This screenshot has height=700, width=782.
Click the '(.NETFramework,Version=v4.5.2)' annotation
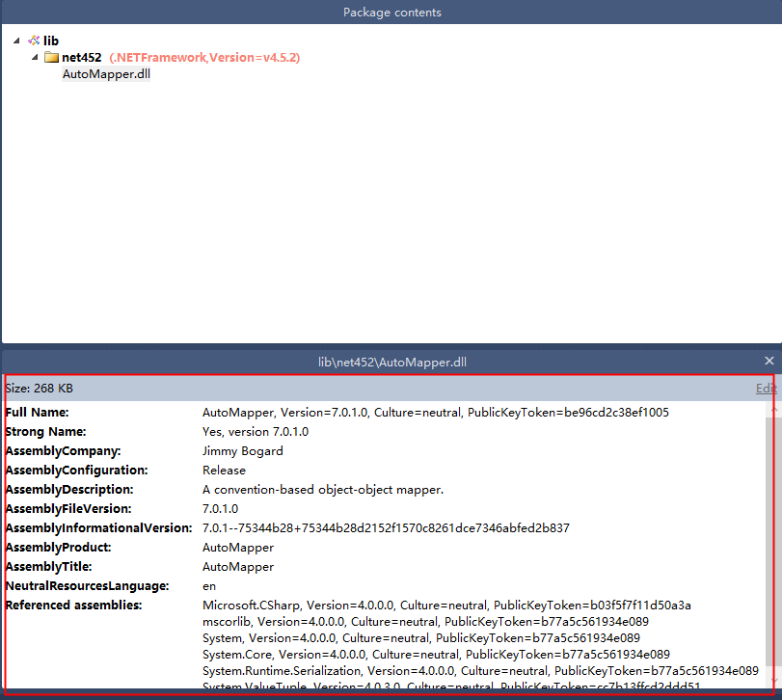click(x=204, y=57)
